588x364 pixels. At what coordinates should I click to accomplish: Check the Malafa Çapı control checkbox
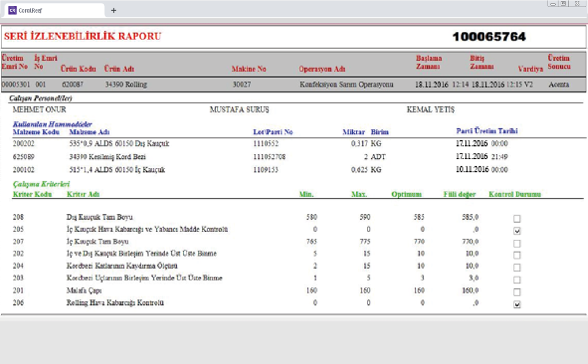point(517,292)
